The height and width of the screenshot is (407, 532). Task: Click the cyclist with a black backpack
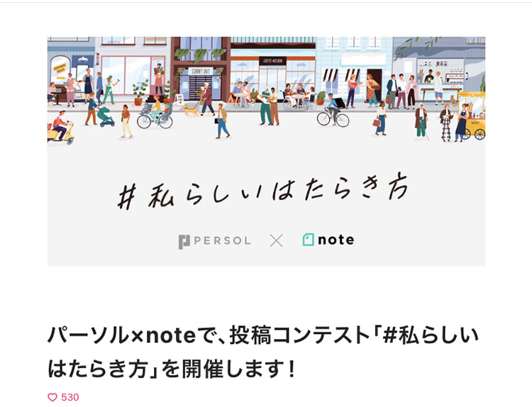pyautogui.click(x=333, y=111)
